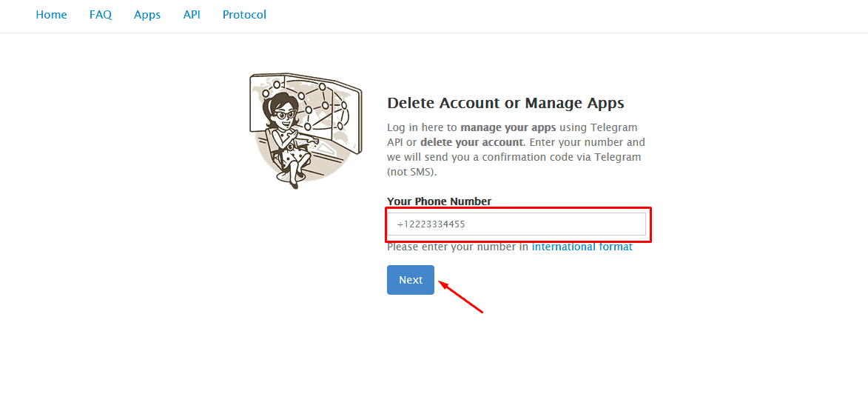Open the Protocol navigation link
Image resolution: width=868 pixels, height=394 pixels.
point(244,15)
